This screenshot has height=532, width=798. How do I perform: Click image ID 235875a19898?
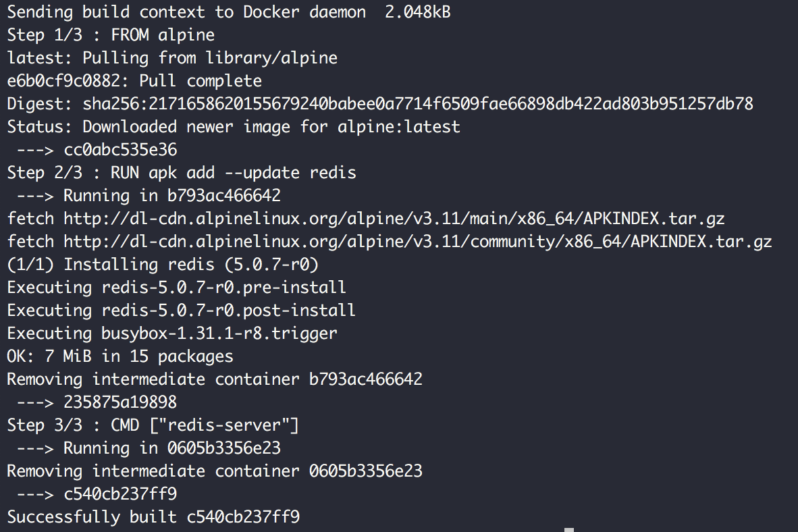[120, 402]
